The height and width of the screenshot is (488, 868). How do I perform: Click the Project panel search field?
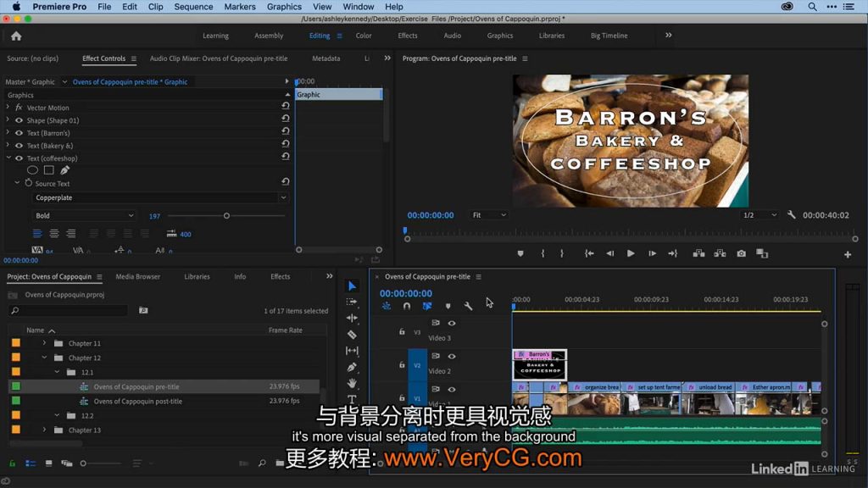click(x=69, y=310)
